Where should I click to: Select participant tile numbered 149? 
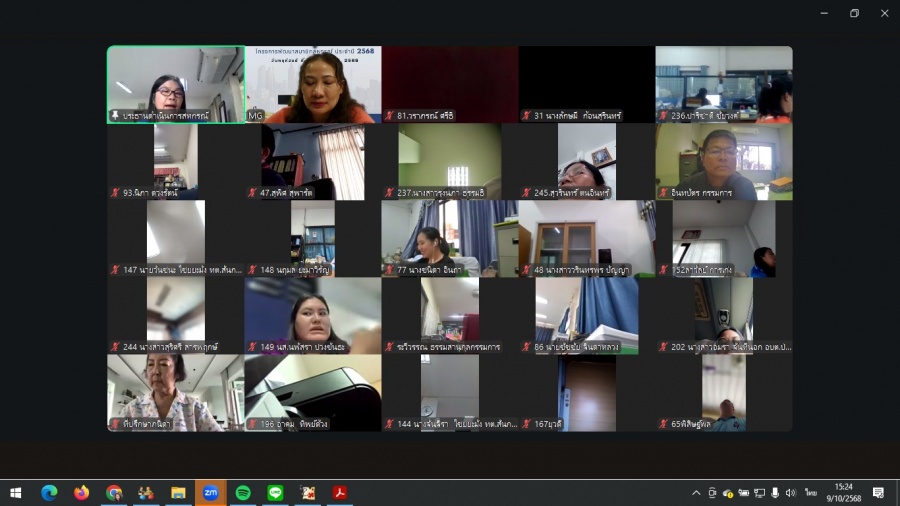[313, 315]
